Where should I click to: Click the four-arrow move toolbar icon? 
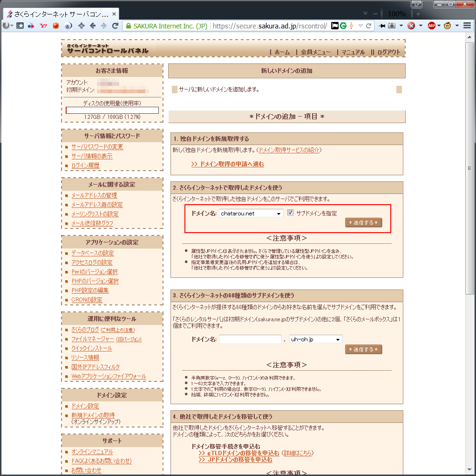click(x=82, y=26)
